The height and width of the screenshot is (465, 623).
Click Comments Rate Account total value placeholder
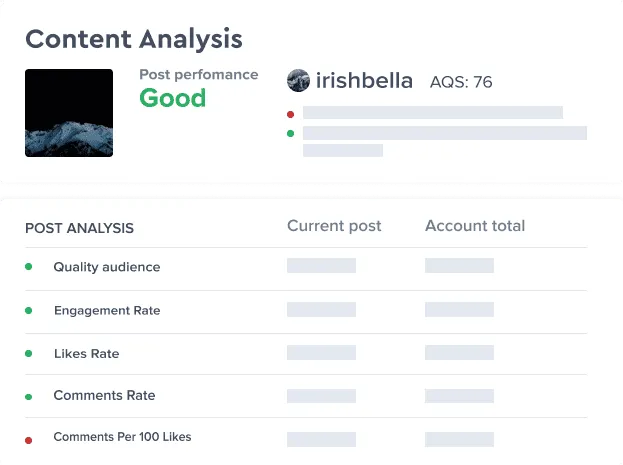tap(459, 396)
